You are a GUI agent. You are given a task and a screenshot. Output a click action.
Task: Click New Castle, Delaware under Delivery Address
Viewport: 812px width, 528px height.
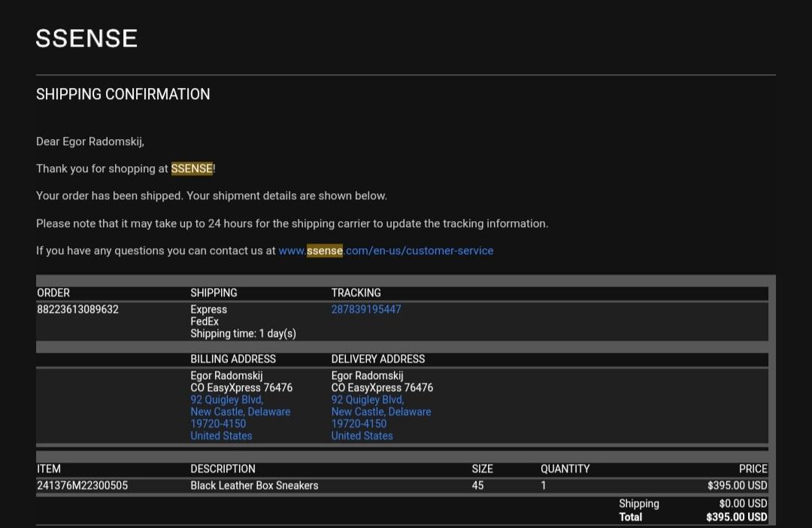381,411
